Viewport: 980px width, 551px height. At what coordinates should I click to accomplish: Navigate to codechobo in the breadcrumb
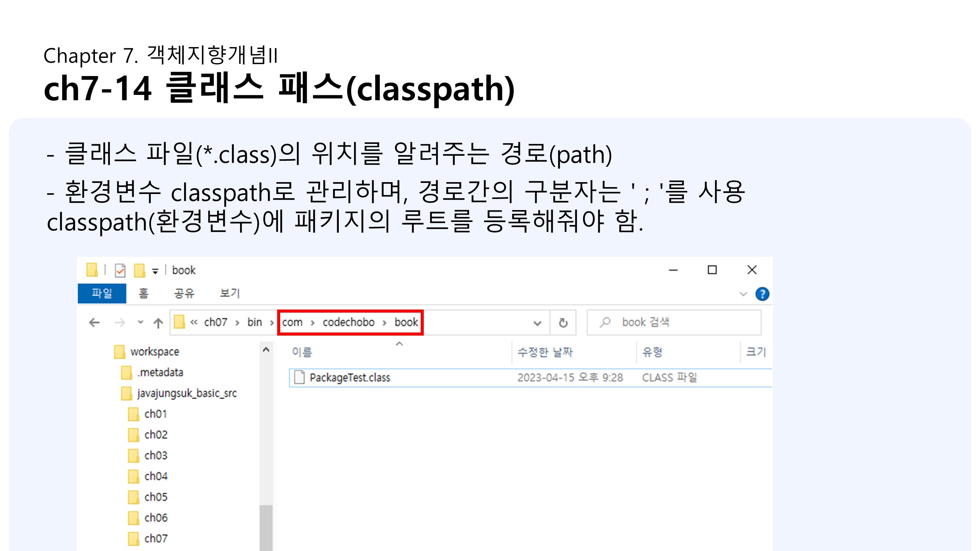[x=348, y=322]
